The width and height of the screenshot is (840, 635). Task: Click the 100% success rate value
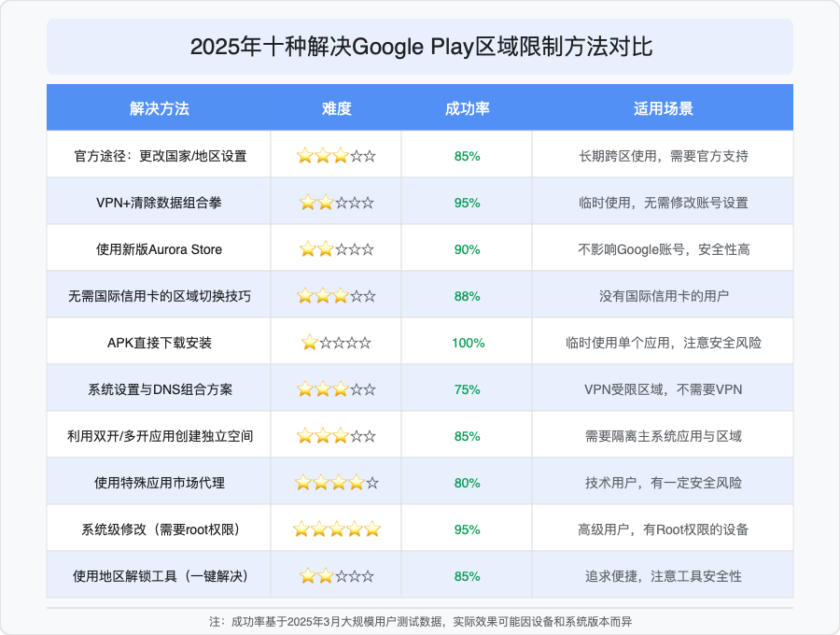click(x=469, y=343)
